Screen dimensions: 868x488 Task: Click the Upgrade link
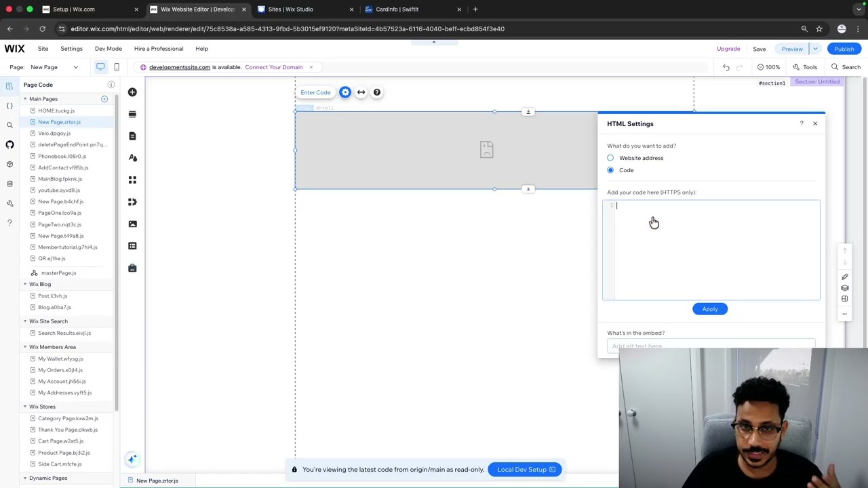[x=728, y=49]
